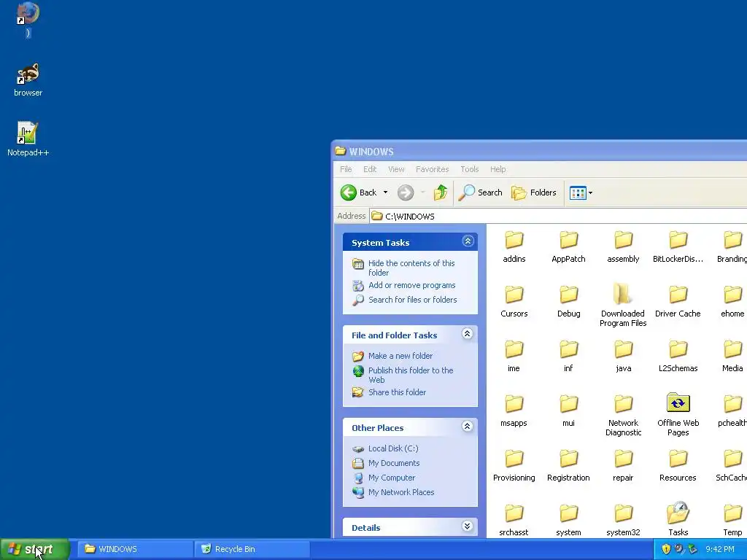Image resolution: width=747 pixels, height=560 pixels.
Task: Collapse File and Folder Tasks panel
Action: [x=468, y=334]
